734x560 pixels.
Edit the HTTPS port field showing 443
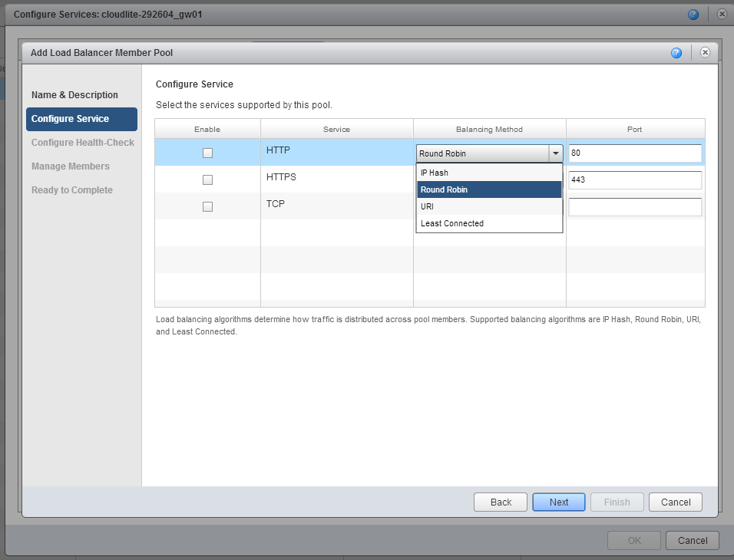pos(634,180)
